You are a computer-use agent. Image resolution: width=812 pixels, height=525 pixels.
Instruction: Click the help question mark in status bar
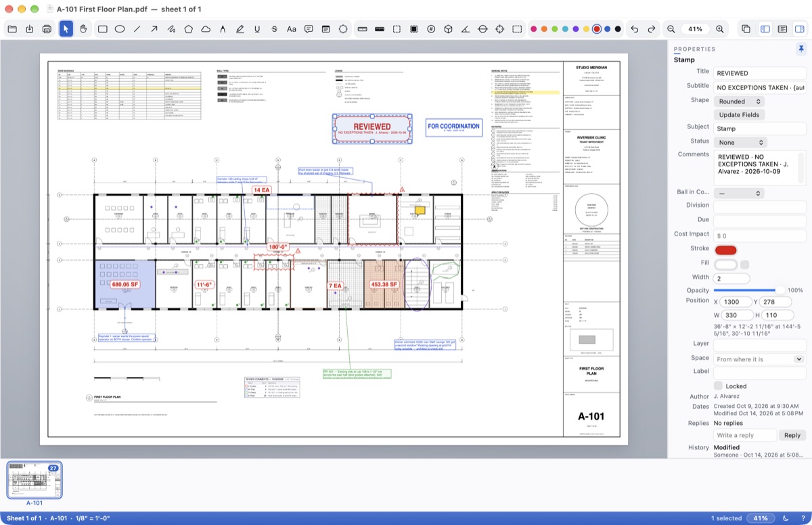click(803, 518)
